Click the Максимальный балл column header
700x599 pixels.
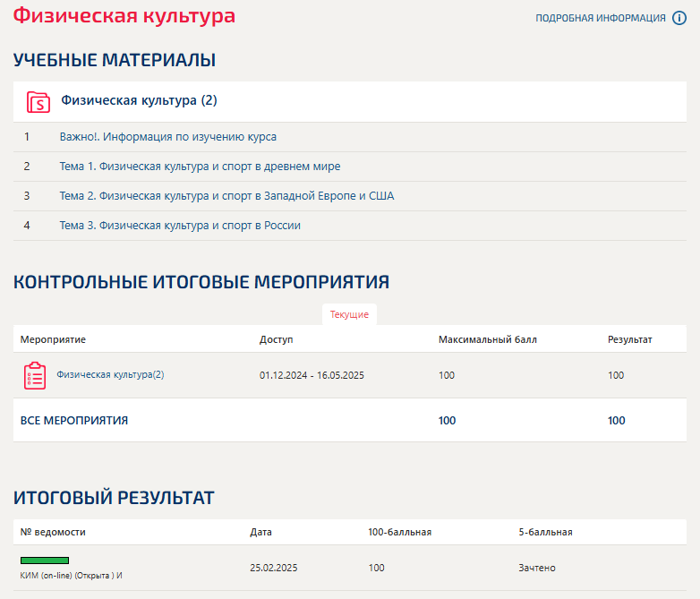[x=488, y=339]
